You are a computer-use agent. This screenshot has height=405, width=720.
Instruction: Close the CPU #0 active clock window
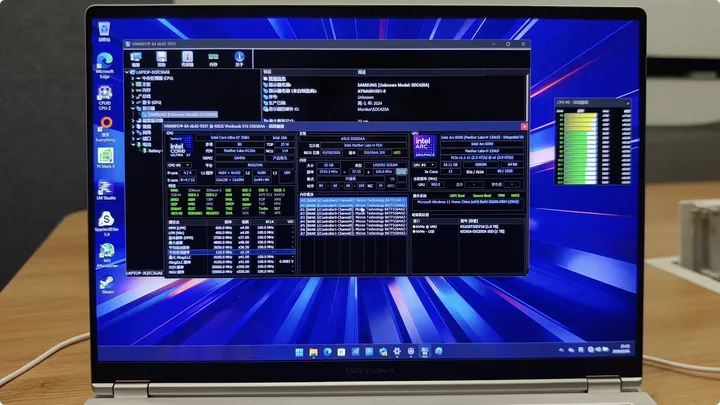(x=628, y=103)
